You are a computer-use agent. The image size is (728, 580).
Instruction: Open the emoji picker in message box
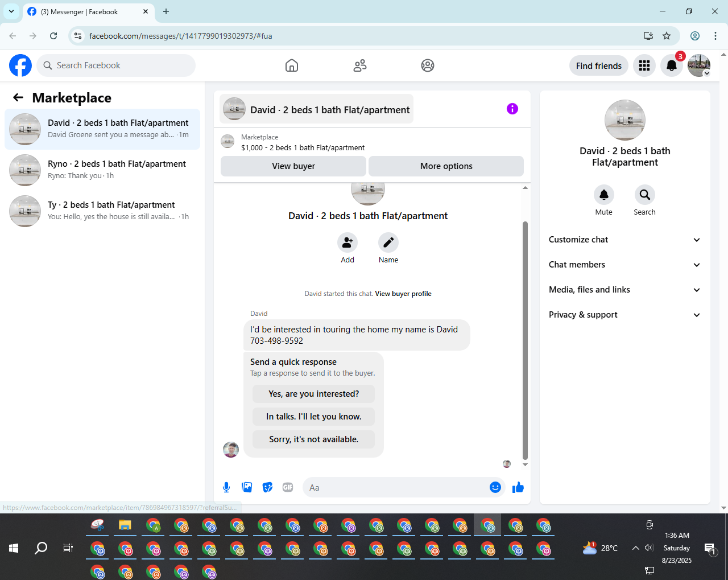point(495,487)
